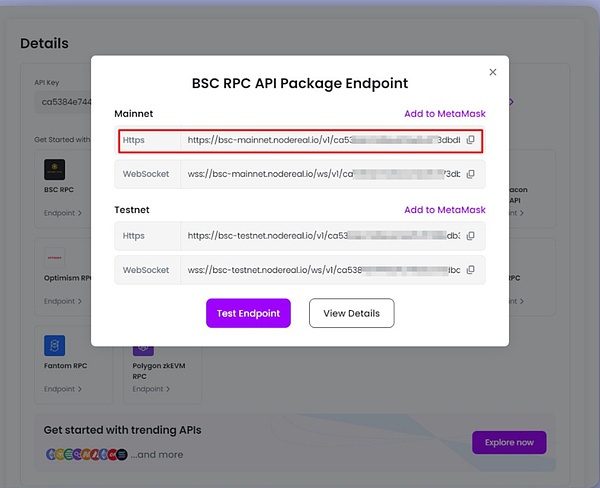600x488 pixels.
Task: Copy the Testnet Https endpoint URL
Action: 470,236
